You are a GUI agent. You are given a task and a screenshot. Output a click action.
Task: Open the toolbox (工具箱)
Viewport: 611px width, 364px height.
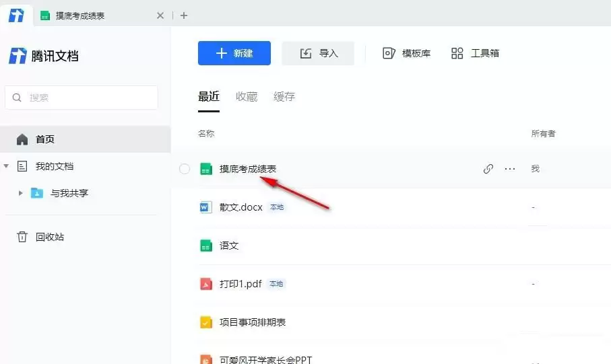[x=476, y=53]
